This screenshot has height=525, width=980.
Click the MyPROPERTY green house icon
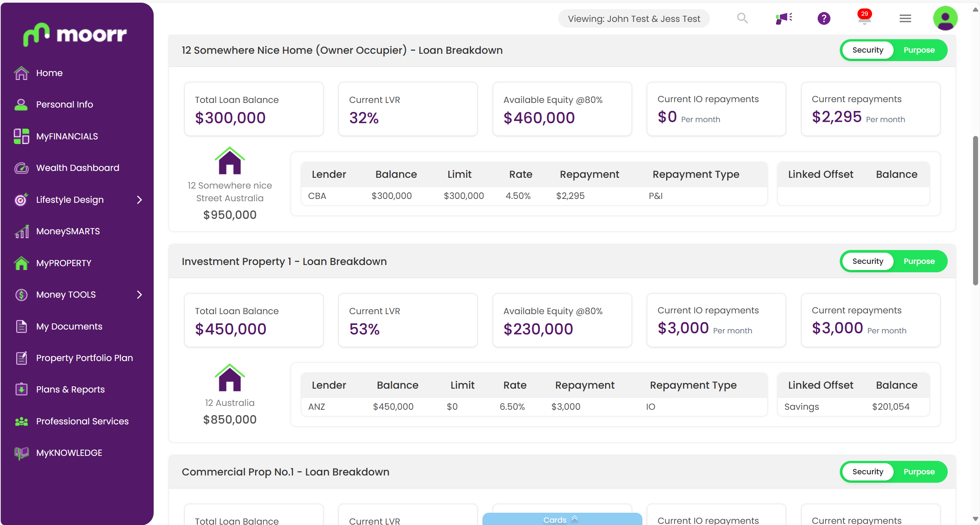[22, 263]
